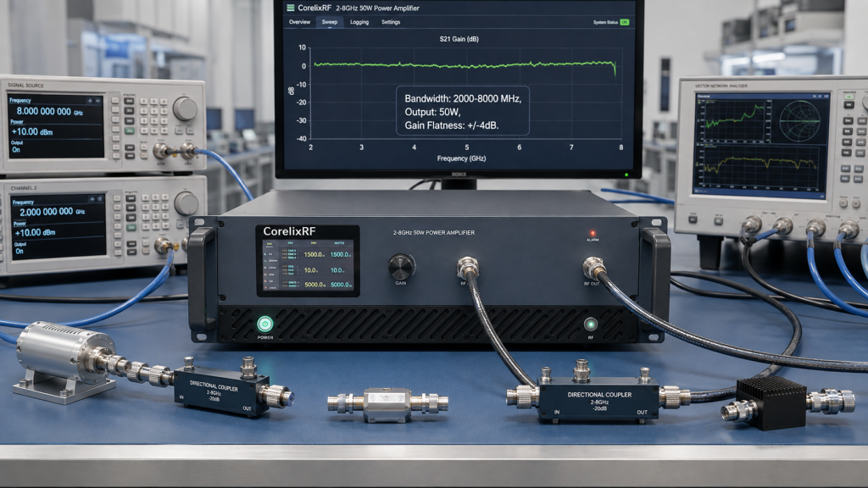
Task: Click the "Gain Flatness: +/-4dB." tooltip line
Action: point(452,125)
